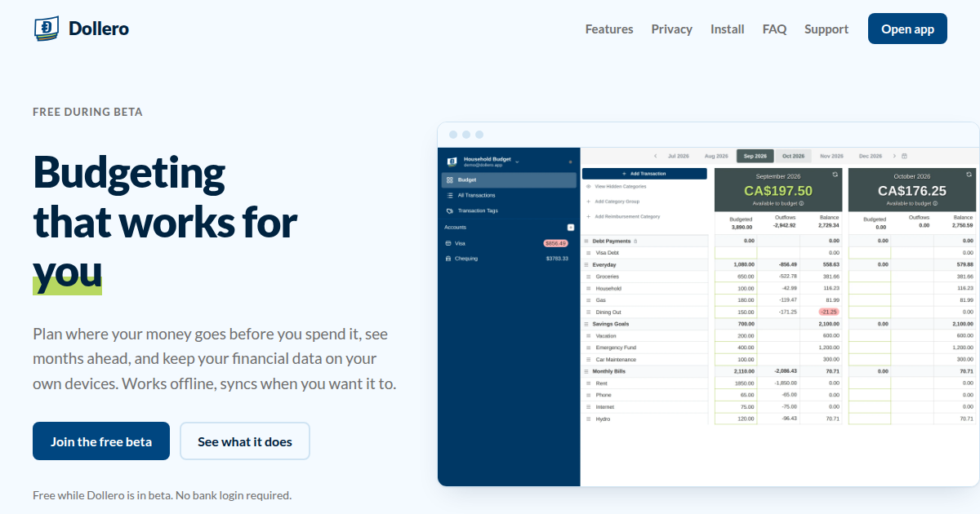Click the All Transactions list icon

coord(450,196)
